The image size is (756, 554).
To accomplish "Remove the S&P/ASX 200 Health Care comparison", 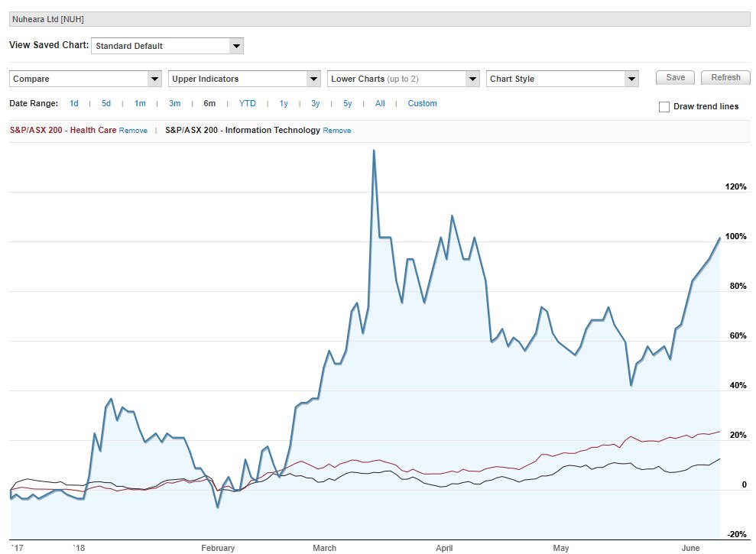I will [x=133, y=130].
